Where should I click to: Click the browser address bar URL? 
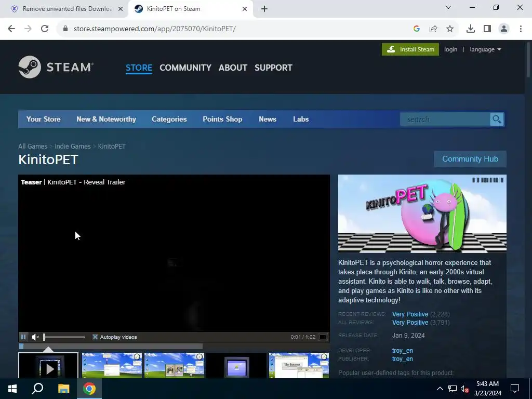[155, 29]
